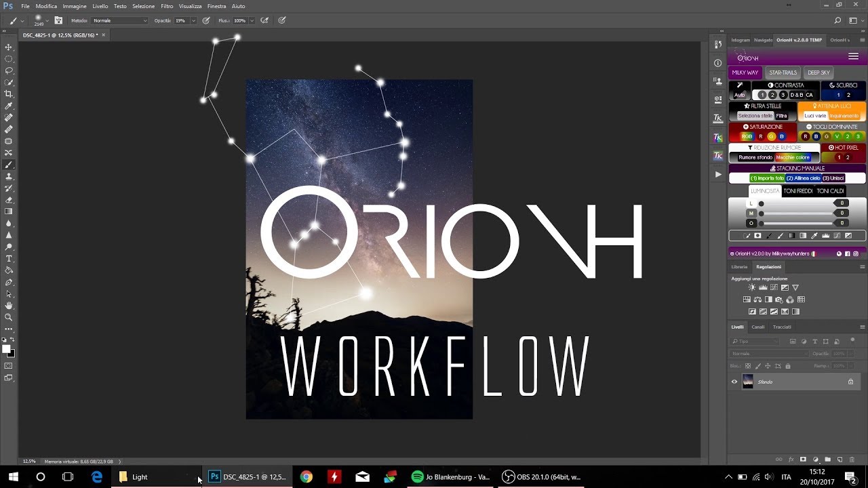Open the Finestra menu
The width and height of the screenshot is (868, 488).
(x=217, y=6)
